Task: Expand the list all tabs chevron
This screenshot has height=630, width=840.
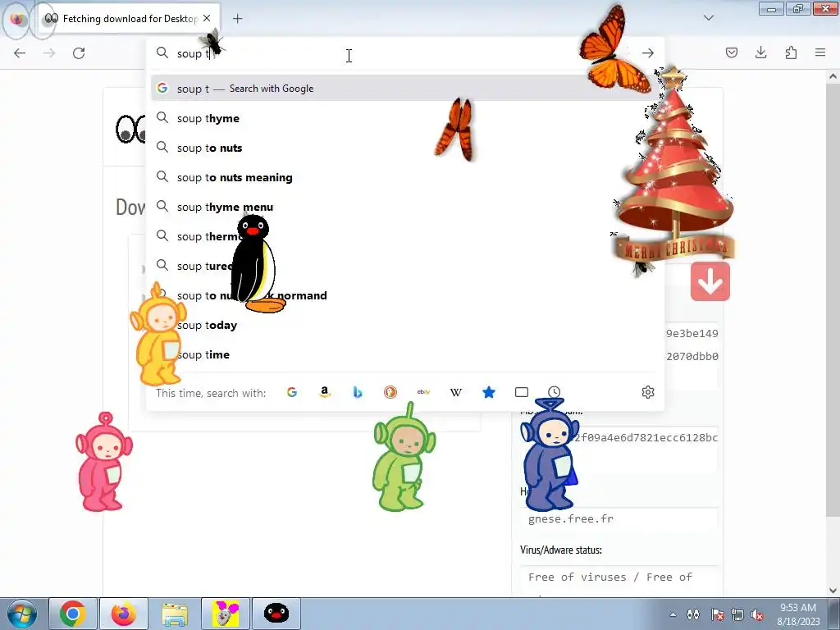Action: 709,18
